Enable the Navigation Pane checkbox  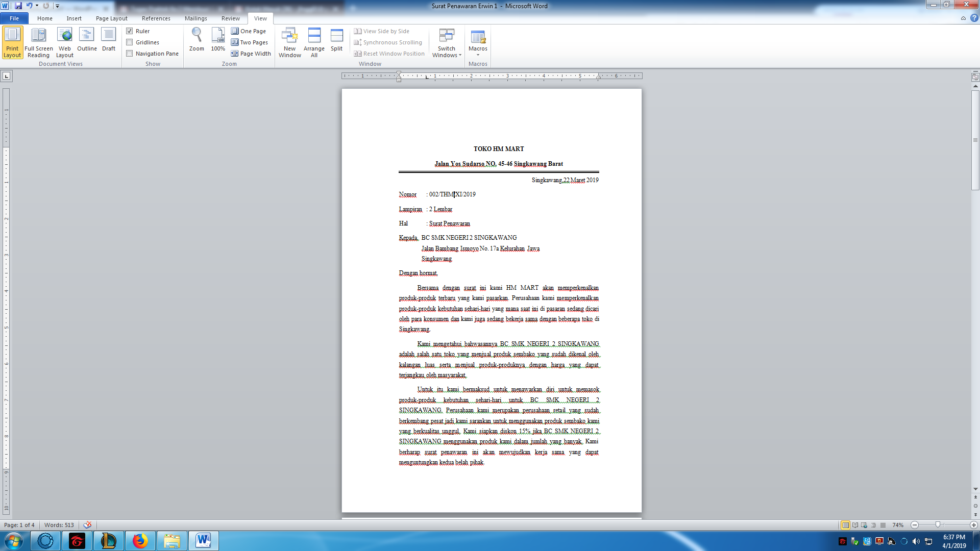(130, 54)
